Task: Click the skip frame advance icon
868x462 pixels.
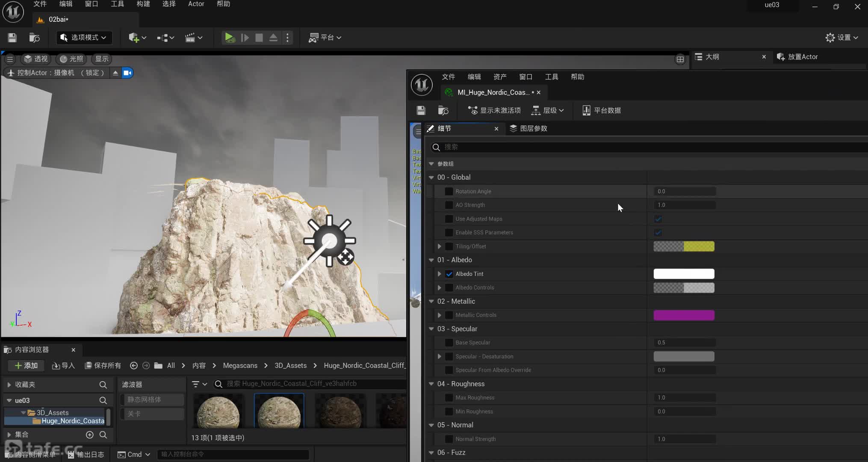Action: coord(245,38)
